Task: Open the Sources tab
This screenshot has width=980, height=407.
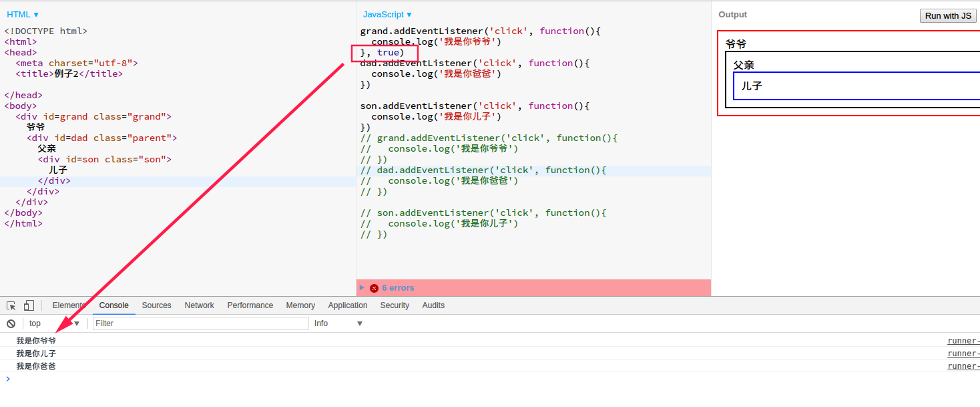Action: [x=157, y=305]
